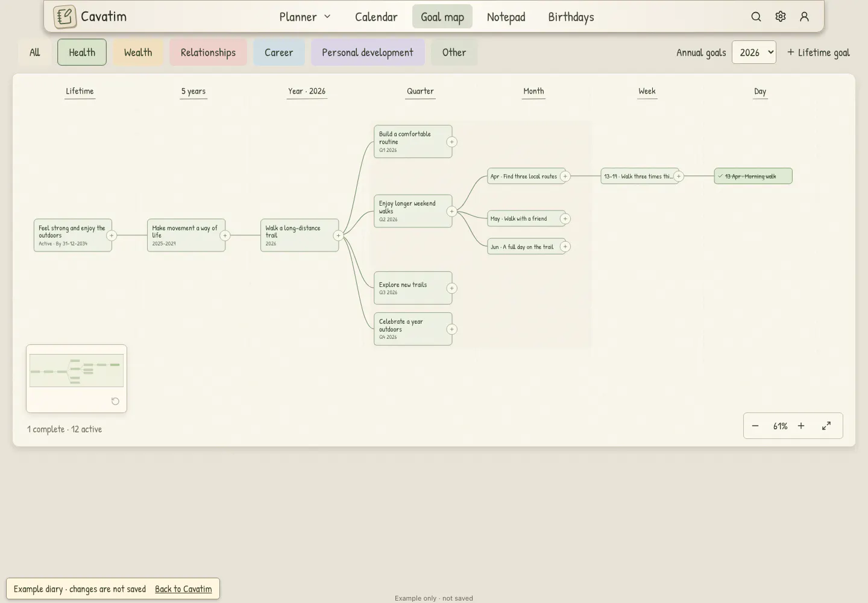The height and width of the screenshot is (603, 868).
Task: Filter goals by Relationships category
Action: (x=208, y=52)
